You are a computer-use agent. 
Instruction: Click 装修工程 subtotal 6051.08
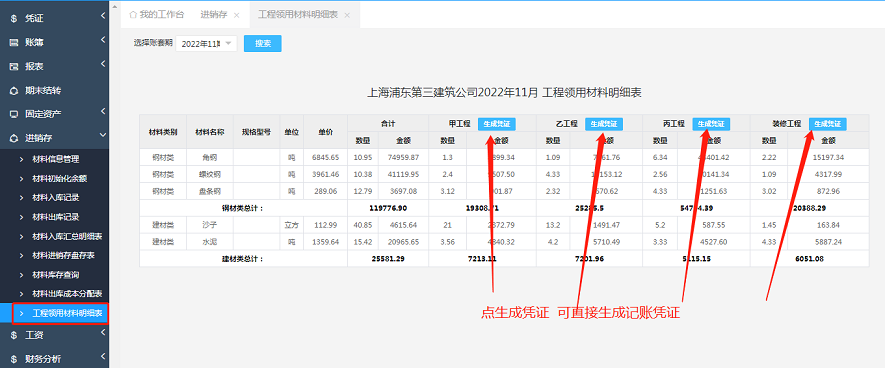coord(809,259)
